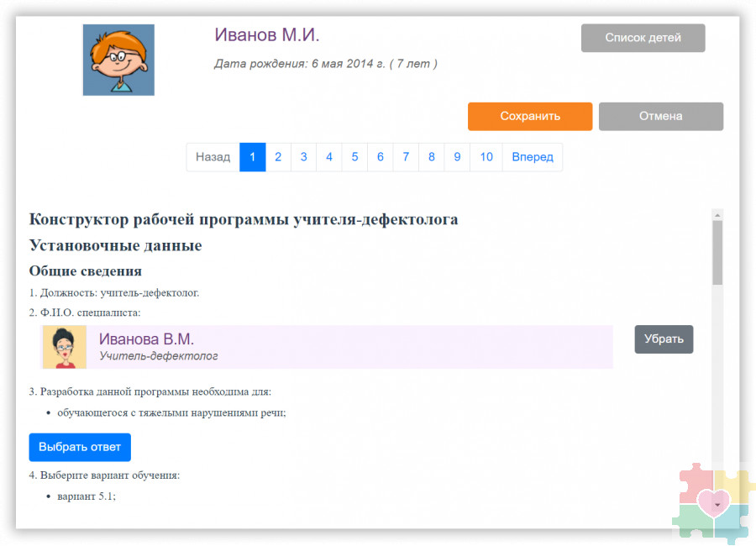The height and width of the screenshot is (546, 756).
Task: Switch to page 5
Action: (354, 157)
